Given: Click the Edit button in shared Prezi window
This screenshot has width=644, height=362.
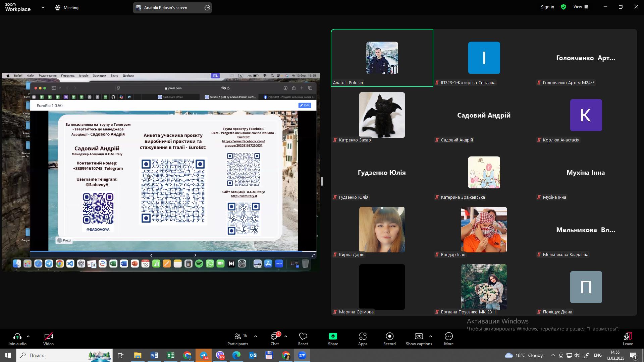Looking at the screenshot, I should pos(305,105).
